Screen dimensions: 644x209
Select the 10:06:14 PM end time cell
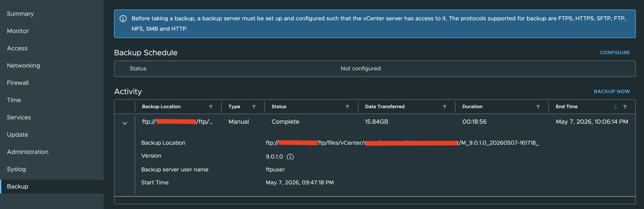pos(592,122)
